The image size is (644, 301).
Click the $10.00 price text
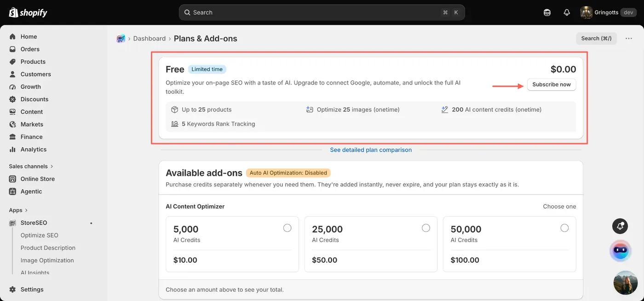pos(185,260)
